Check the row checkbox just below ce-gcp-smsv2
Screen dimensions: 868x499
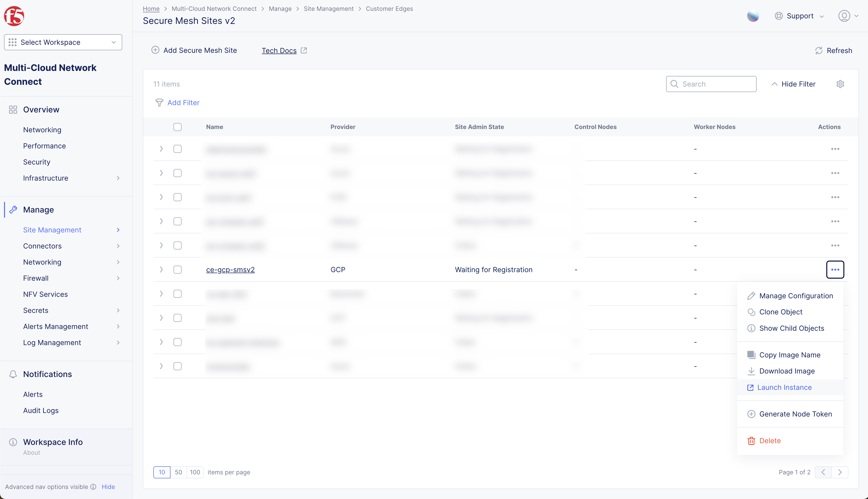click(x=178, y=294)
